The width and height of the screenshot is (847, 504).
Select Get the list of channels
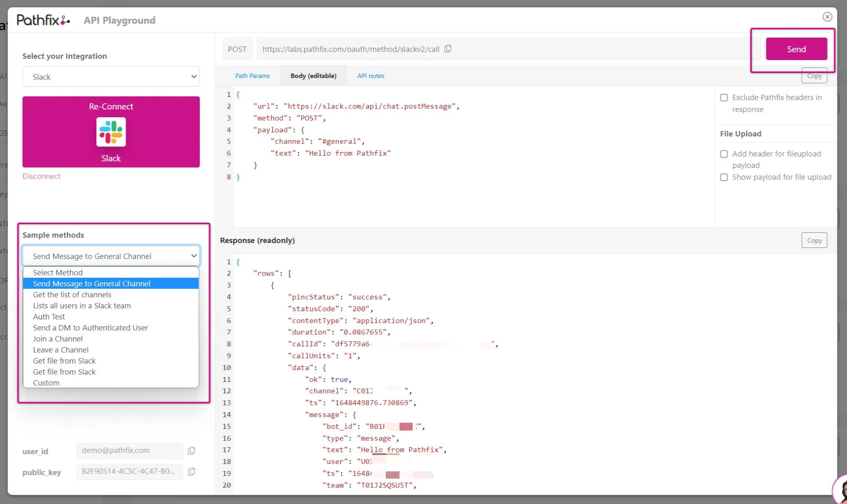(x=111, y=294)
